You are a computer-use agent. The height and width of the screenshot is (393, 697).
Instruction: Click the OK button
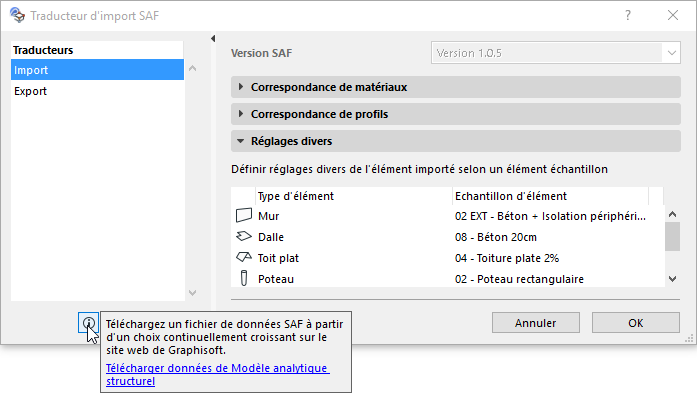636,323
